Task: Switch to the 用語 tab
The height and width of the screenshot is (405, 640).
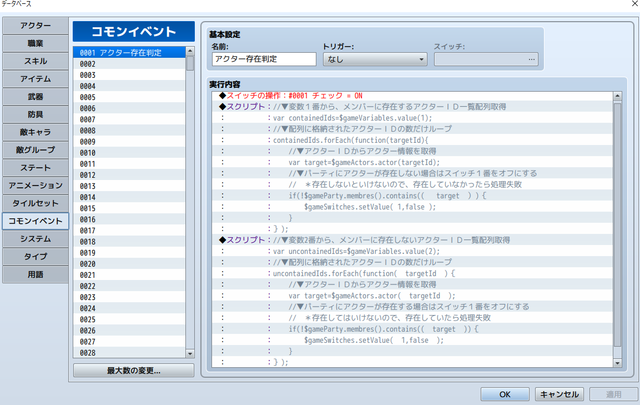Action: (x=36, y=274)
